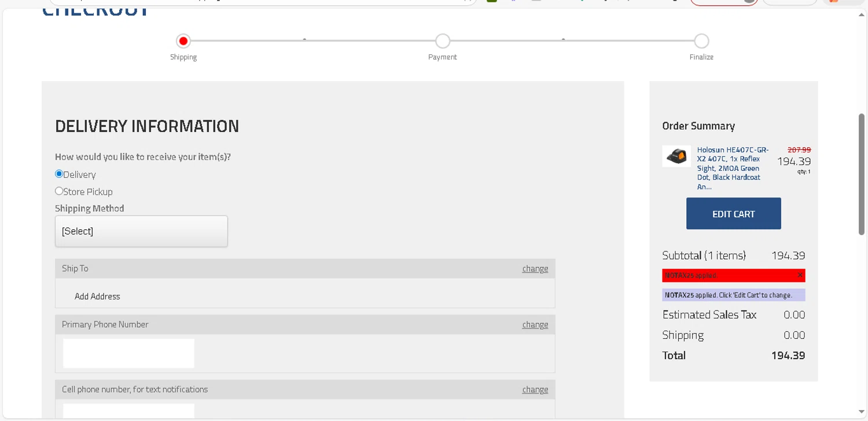Viewport: 868px width, 421px height.
Task: Click change link for Ship To
Action: (x=535, y=269)
